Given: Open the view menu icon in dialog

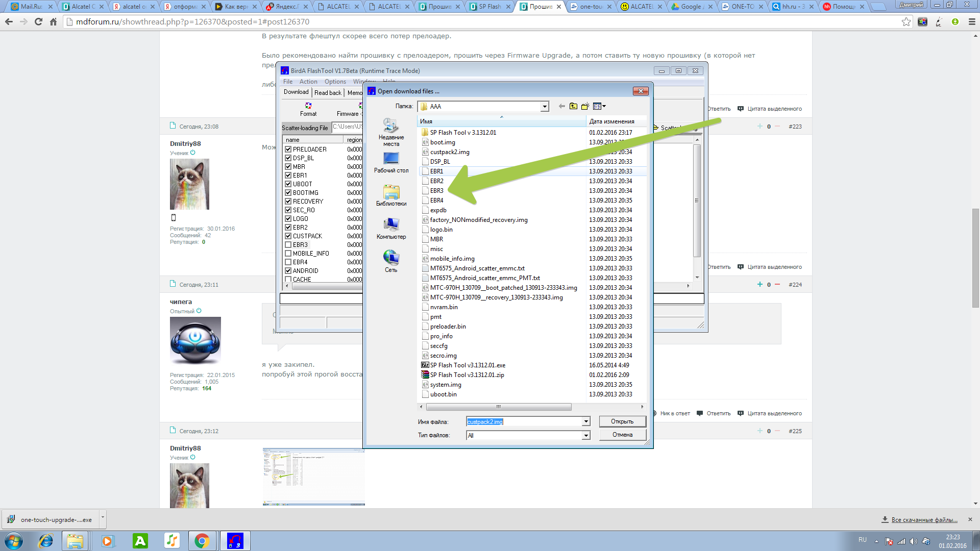Looking at the screenshot, I should coord(599,106).
